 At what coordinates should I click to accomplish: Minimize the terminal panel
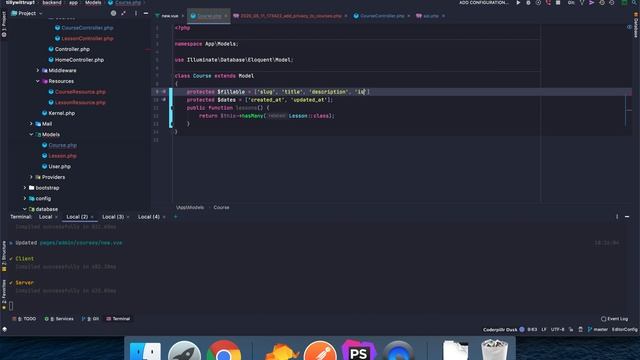(x=627, y=217)
